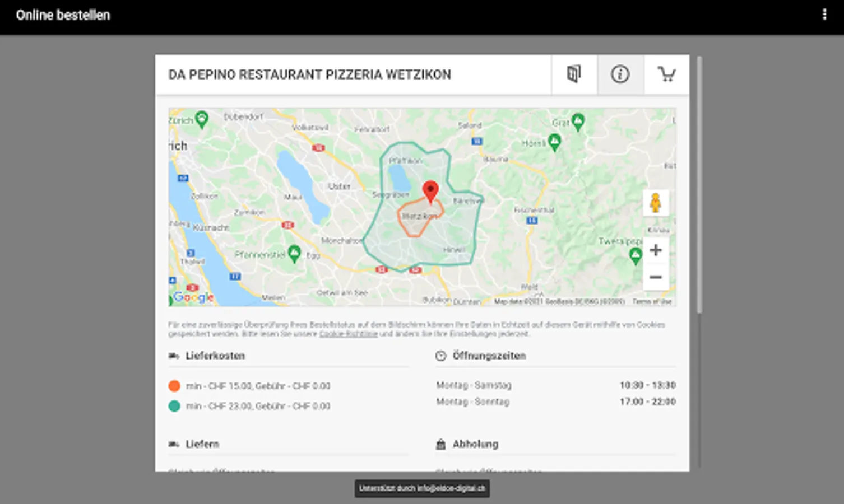Image resolution: width=844 pixels, height=504 pixels.
Task: Click the green delivery zone swatch
Action: (174, 406)
